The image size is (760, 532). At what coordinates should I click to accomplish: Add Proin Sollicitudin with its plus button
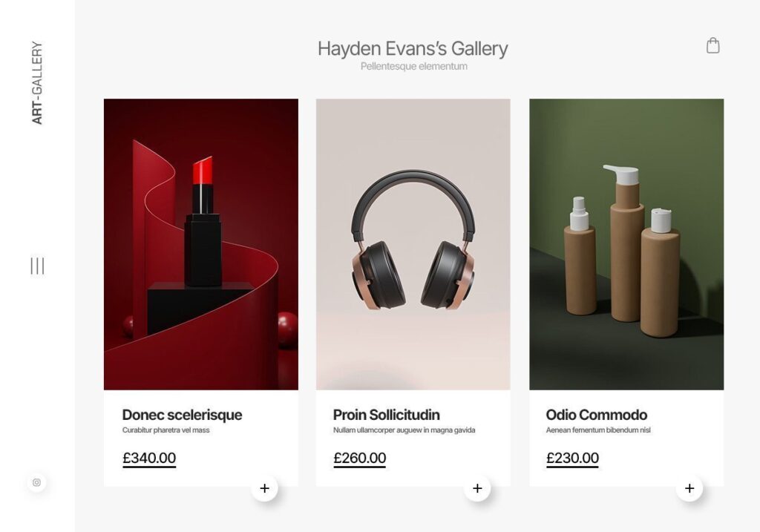tap(477, 488)
